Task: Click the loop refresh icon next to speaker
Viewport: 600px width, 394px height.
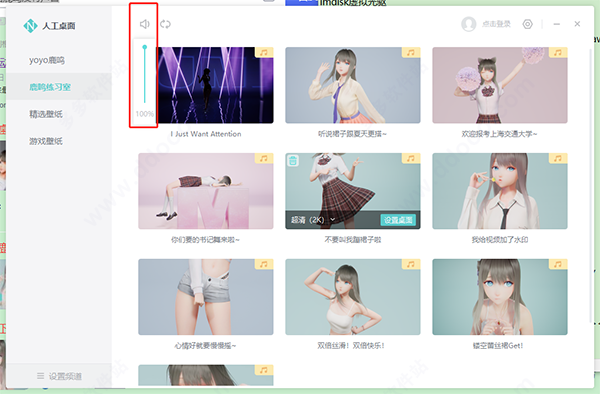Action: [165, 24]
